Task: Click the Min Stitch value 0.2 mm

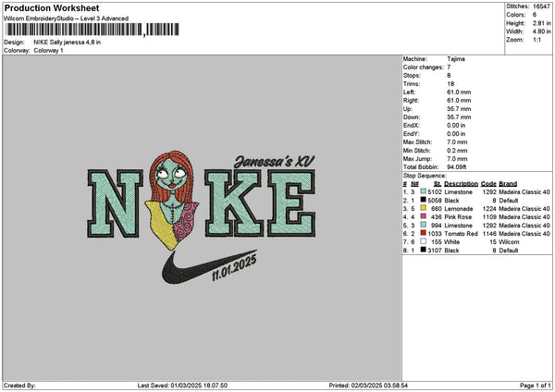Action: (x=457, y=151)
